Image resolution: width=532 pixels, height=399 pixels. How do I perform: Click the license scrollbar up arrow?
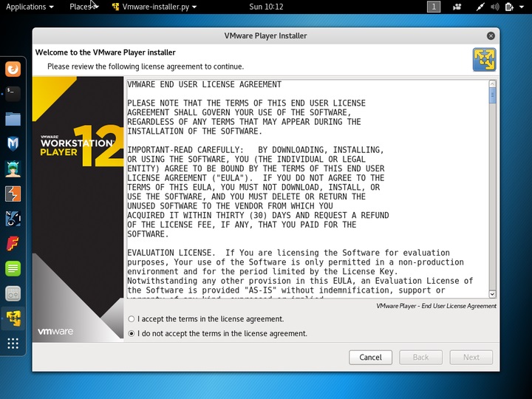492,83
